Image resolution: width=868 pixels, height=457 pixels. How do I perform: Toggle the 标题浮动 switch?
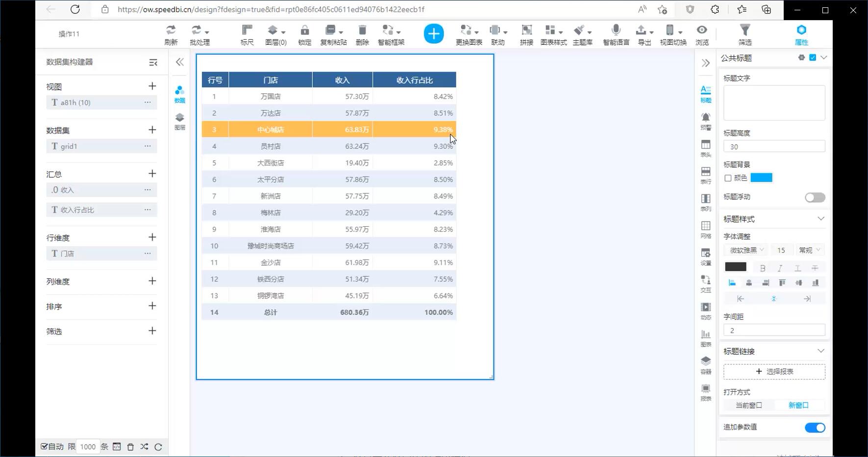[815, 197]
